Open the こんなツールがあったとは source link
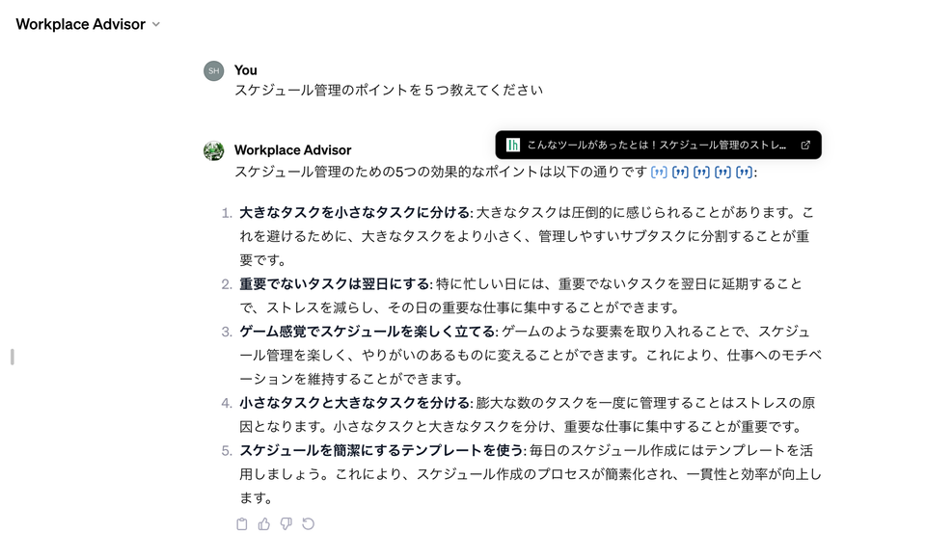 click(x=656, y=146)
